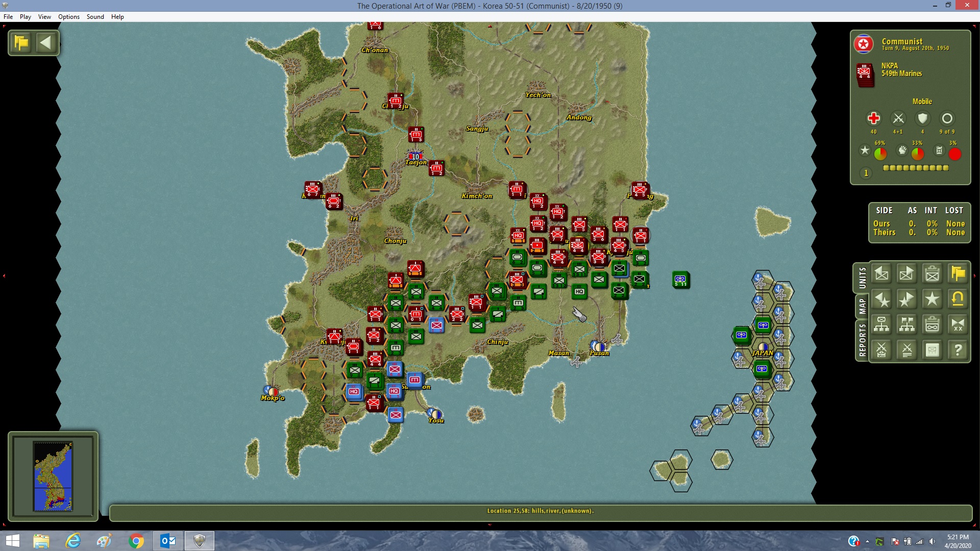The height and width of the screenshot is (551, 980).
Task: Click the unit counter sheet icon
Action: pos(933,350)
